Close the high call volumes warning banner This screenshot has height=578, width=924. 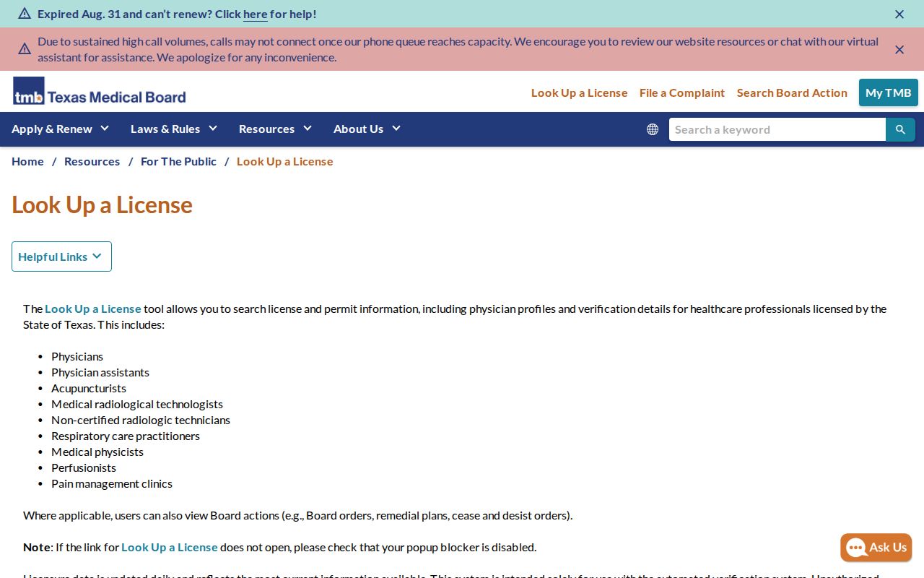(x=899, y=49)
